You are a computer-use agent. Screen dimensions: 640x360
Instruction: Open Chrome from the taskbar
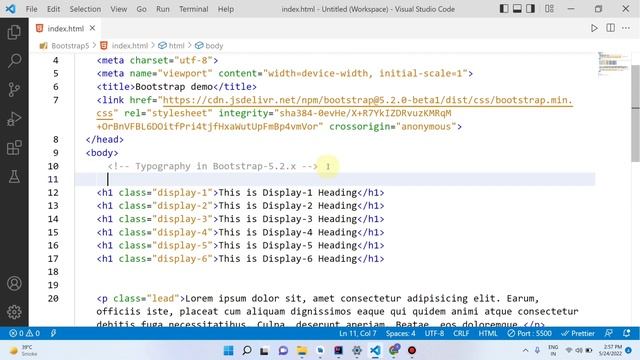click(x=393, y=351)
